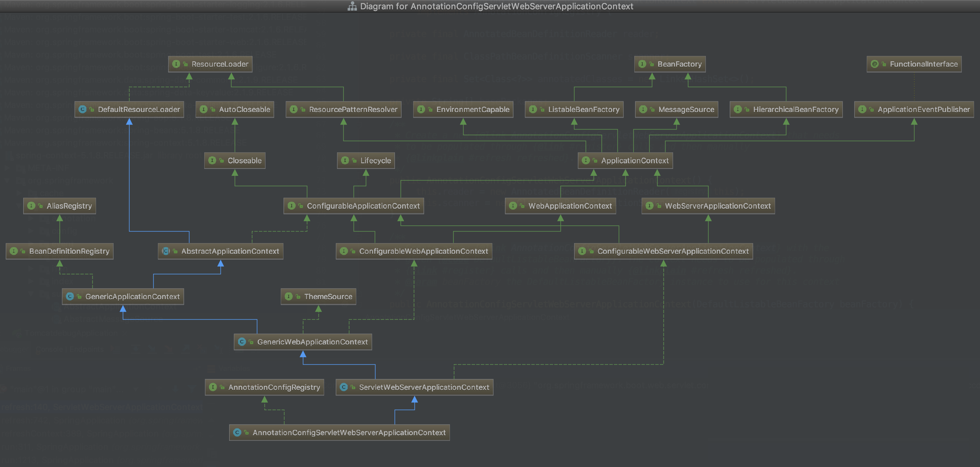This screenshot has width=980, height=467.
Task: Click the class icon on ServletWebServerApplicationContext
Action: 344,387
